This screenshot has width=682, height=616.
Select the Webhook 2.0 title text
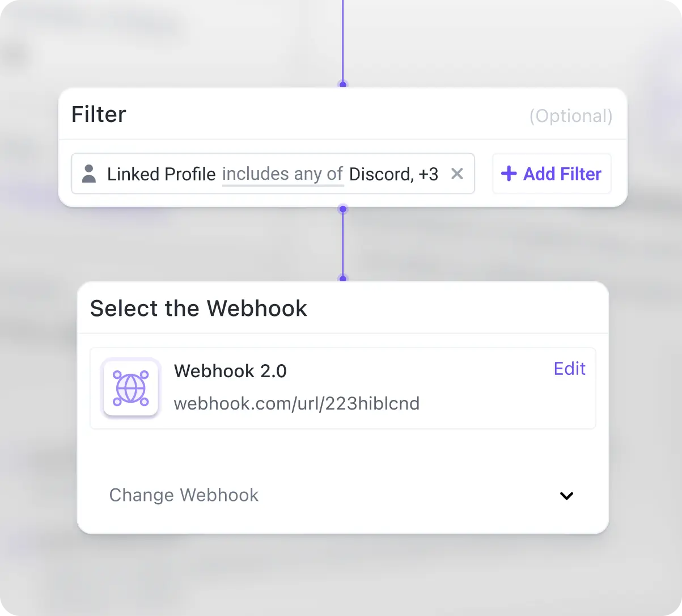coord(230,371)
